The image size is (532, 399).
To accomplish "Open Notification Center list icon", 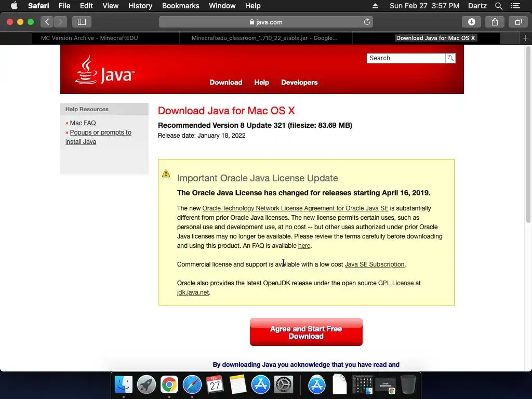I will tap(515, 6).
